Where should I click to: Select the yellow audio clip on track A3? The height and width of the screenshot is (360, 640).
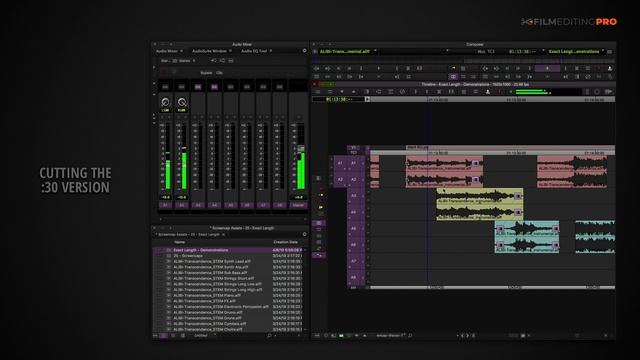480,196
